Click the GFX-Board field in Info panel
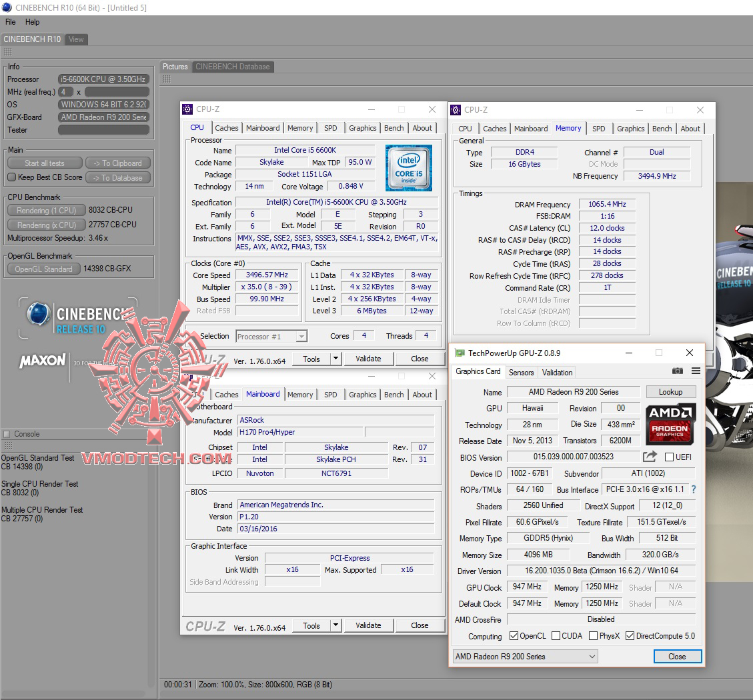Screen dimensions: 753x700 [x=104, y=117]
